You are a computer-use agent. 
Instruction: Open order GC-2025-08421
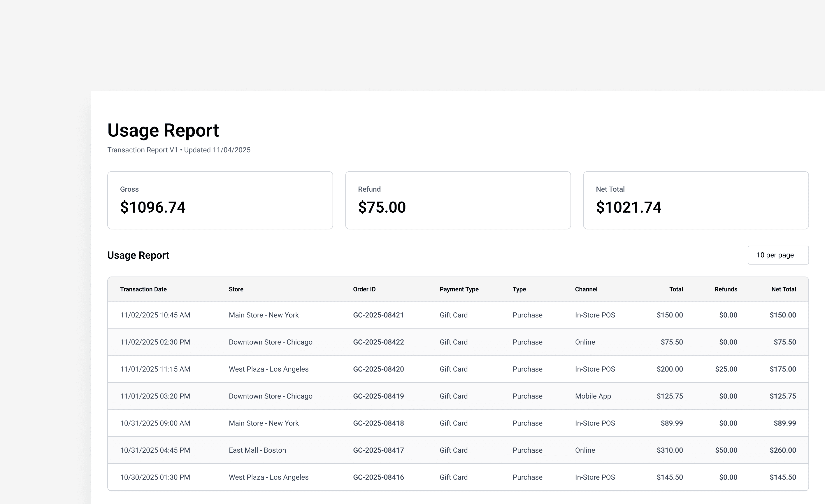378,315
